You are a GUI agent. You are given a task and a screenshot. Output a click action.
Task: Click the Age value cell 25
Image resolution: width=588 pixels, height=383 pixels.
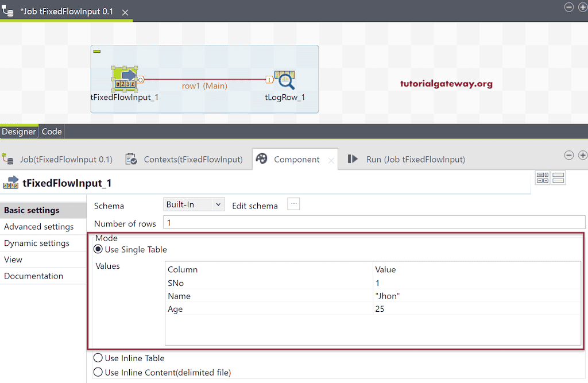coord(477,309)
